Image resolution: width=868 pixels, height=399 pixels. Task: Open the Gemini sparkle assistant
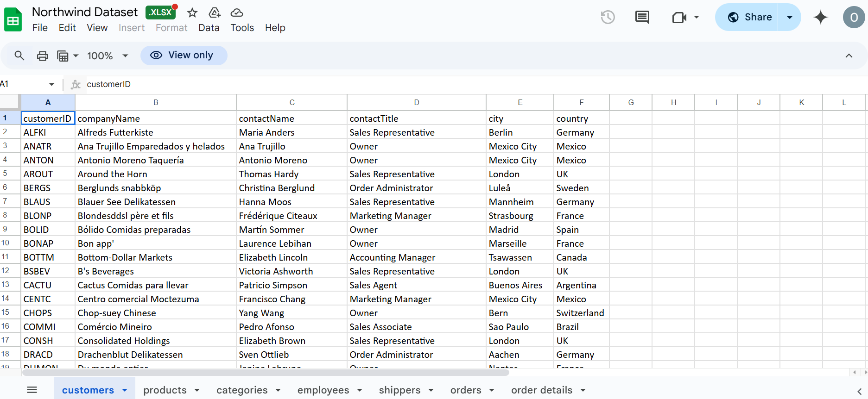[821, 17]
